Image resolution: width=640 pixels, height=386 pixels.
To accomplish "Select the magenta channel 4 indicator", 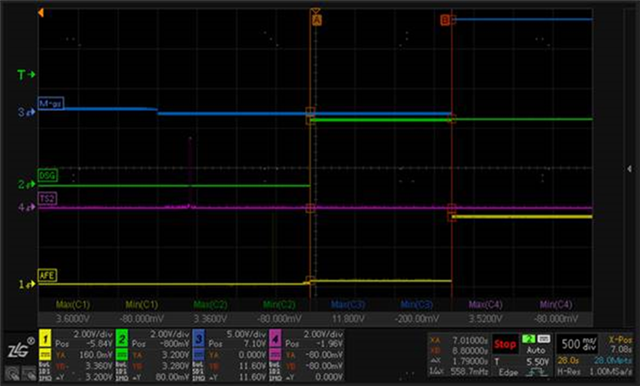I will (275, 339).
